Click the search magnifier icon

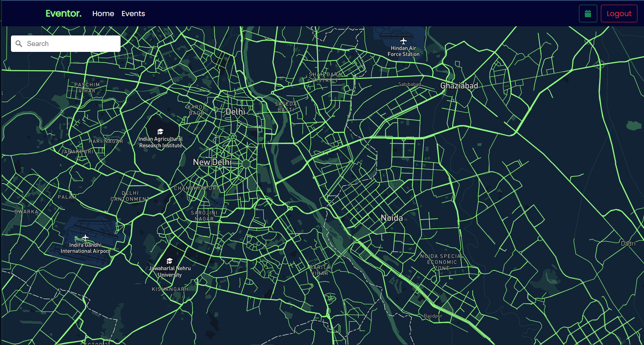[x=19, y=43]
